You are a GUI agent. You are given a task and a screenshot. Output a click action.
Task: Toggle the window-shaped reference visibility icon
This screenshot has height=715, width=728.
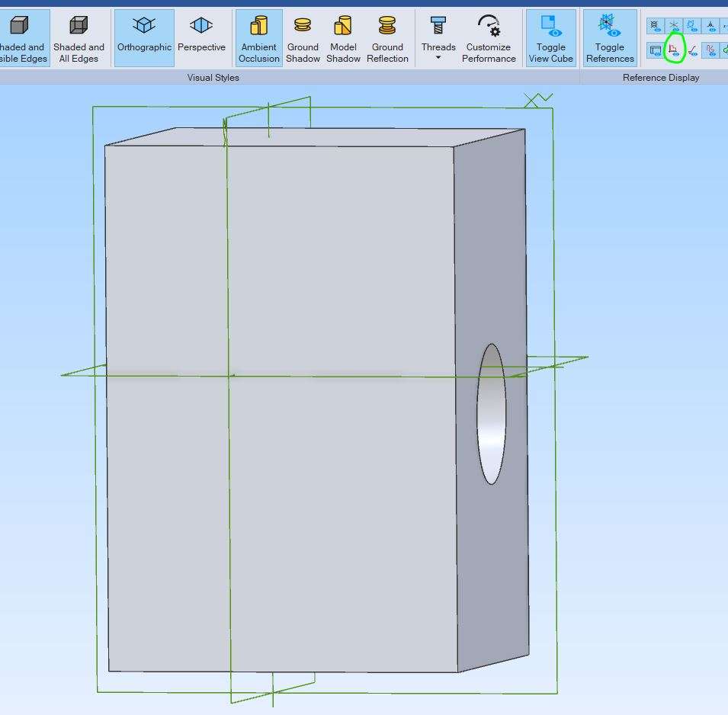pos(655,50)
